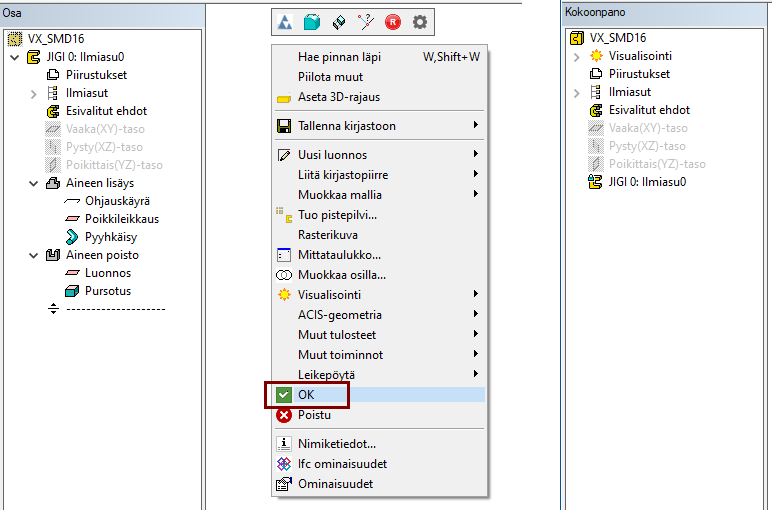Click JIGI 0: Ilmiasu0 icon in Kokoonpano tree
Viewport: 772px width, 510px height.
595,182
